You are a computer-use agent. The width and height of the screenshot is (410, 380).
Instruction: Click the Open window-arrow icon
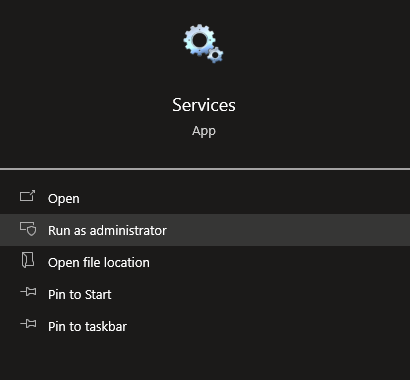pyautogui.click(x=27, y=196)
